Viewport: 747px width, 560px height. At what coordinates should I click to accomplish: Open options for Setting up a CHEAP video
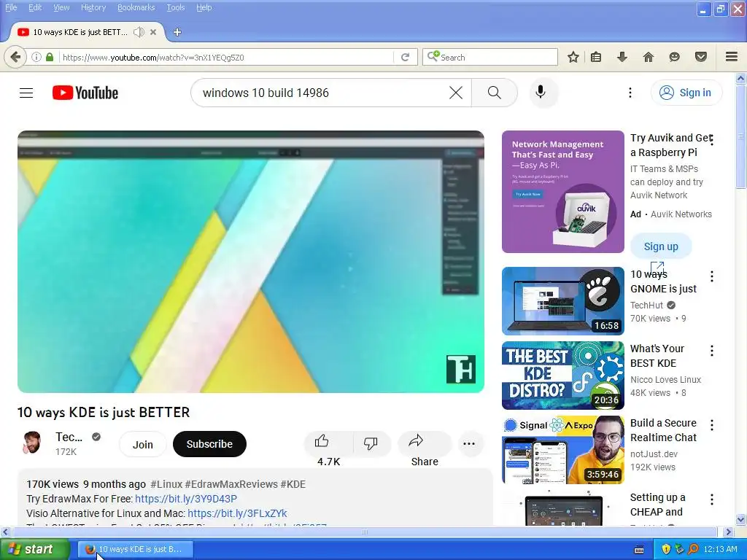click(712, 499)
